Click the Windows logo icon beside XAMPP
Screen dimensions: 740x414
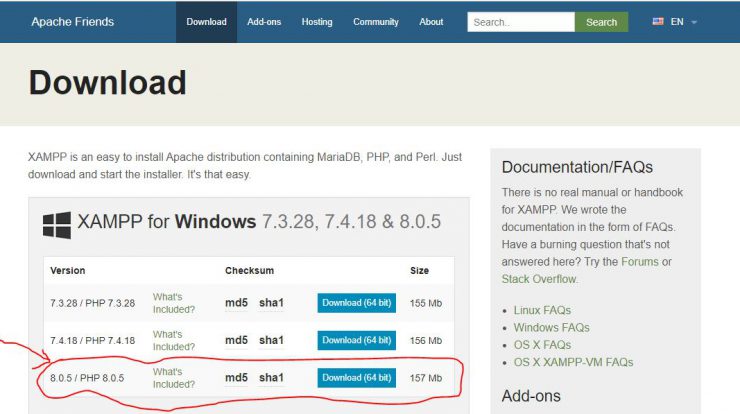57,225
